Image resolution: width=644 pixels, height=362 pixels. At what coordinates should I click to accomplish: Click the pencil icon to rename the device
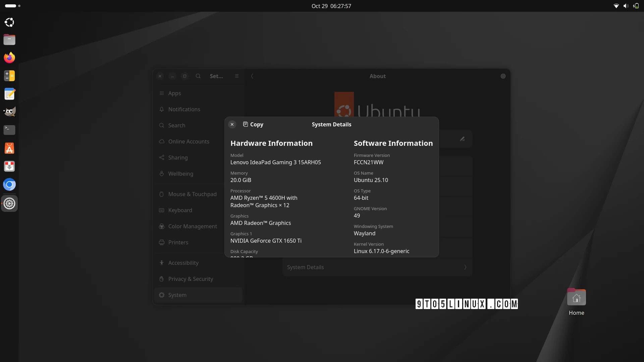coord(462,138)
